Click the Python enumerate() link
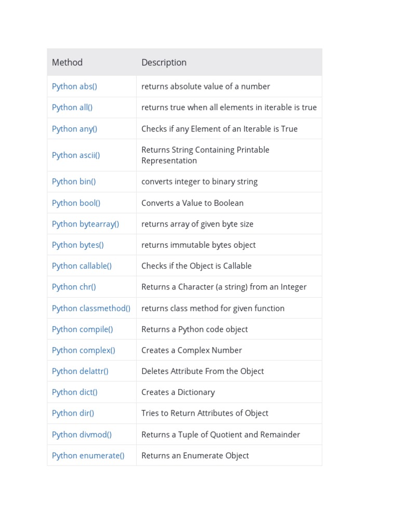Viewport: 399px width, 532px height. click(88, 456)
